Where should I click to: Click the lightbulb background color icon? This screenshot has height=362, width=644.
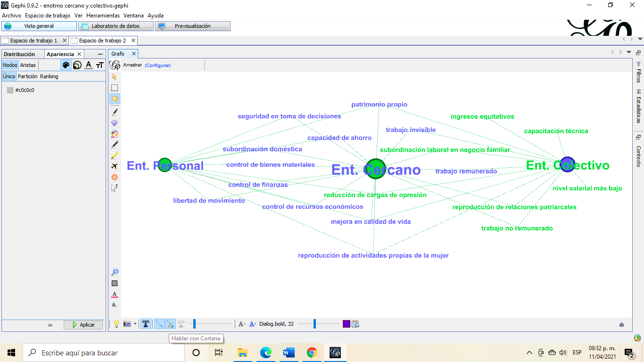tap(116, 324)
